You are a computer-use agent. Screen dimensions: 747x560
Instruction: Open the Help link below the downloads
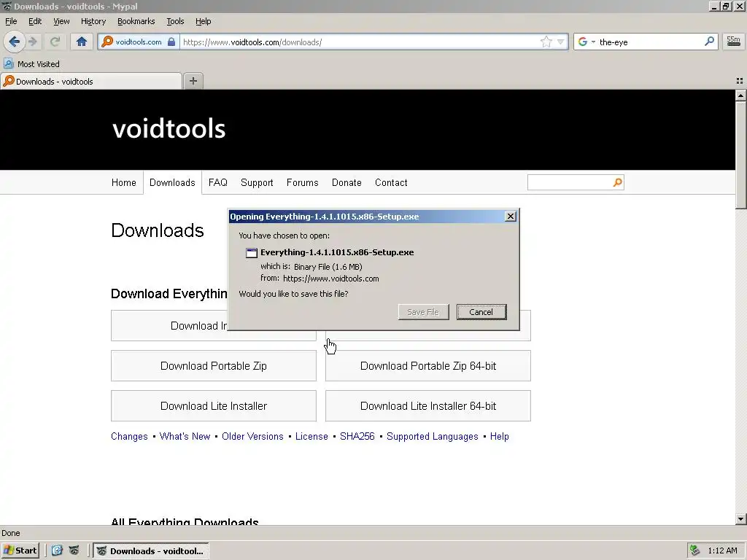click(x=499, y=436)
